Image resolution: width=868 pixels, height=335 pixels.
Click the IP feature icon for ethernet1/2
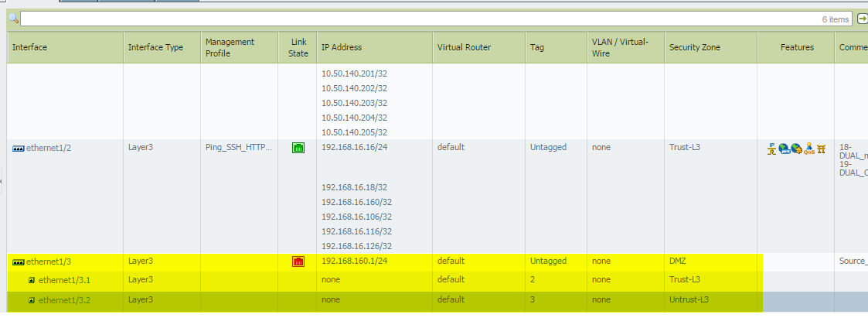tap(771, 149)
